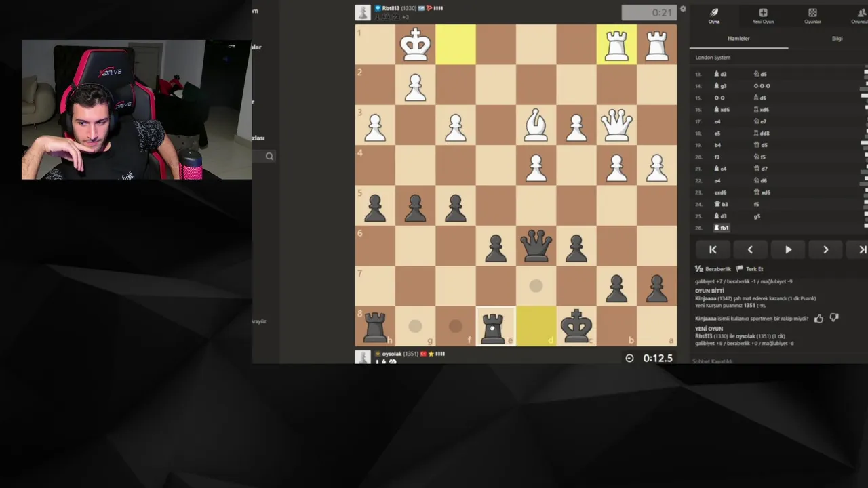The width and height of the screenshot is (868, 488).
Task: Resign with Terk Et
Action: pyautogui.click(x=749, y=269)
